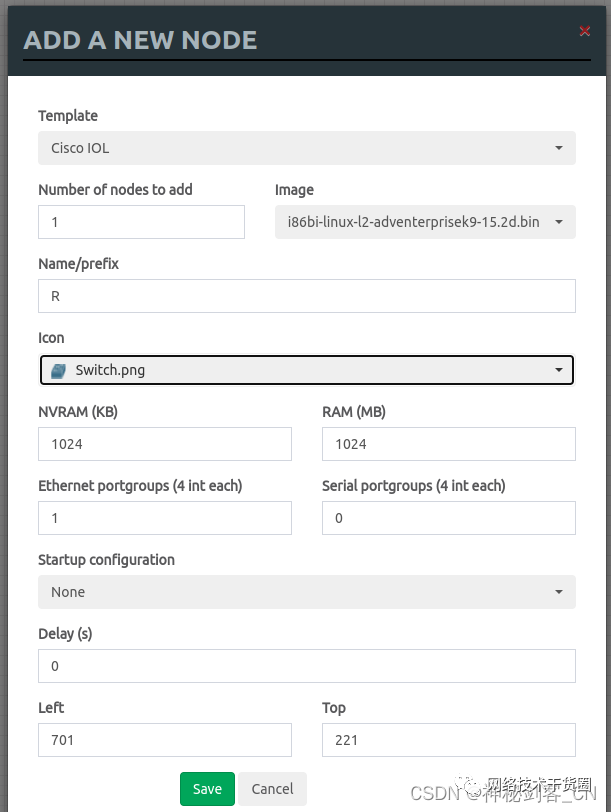This screenshot has height=812, width=611.
Task: Close the Add a New Node dialog
Action: tap(585, 32)
